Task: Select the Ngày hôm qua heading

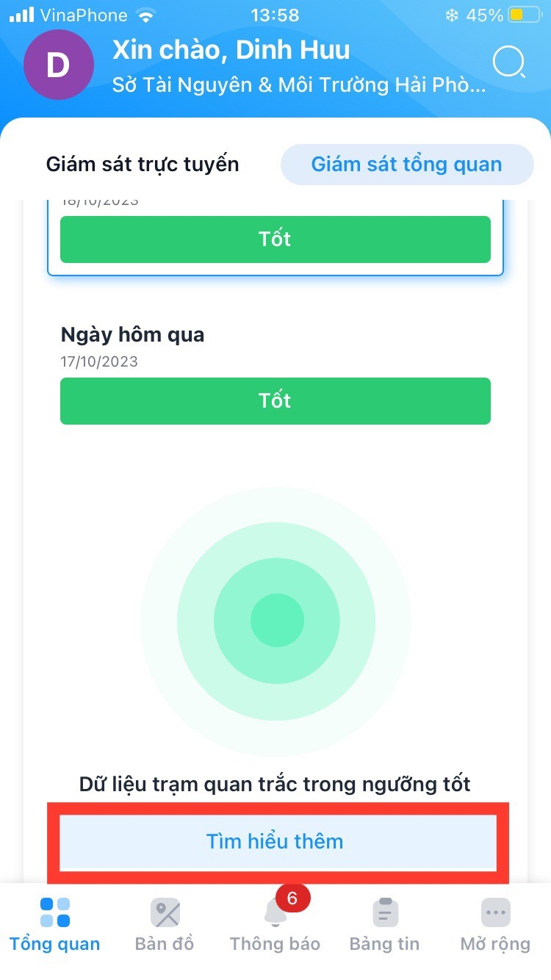Action: pyautogui.click(x=132, y=335)
